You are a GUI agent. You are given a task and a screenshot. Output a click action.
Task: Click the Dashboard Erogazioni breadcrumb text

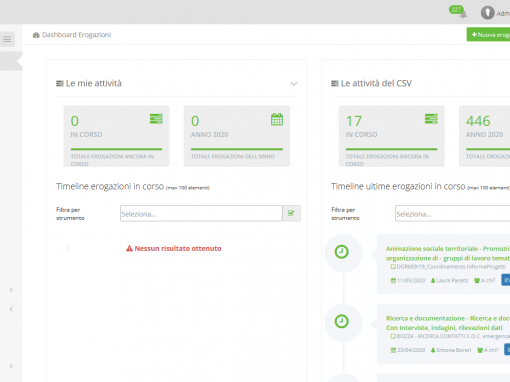(76, 35)
